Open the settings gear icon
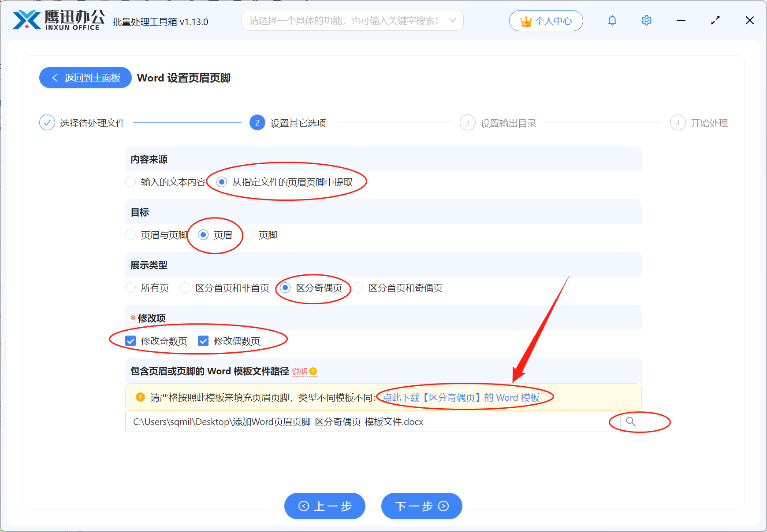Viewport: 767px width, 532px height. click(x=646, y=20)
